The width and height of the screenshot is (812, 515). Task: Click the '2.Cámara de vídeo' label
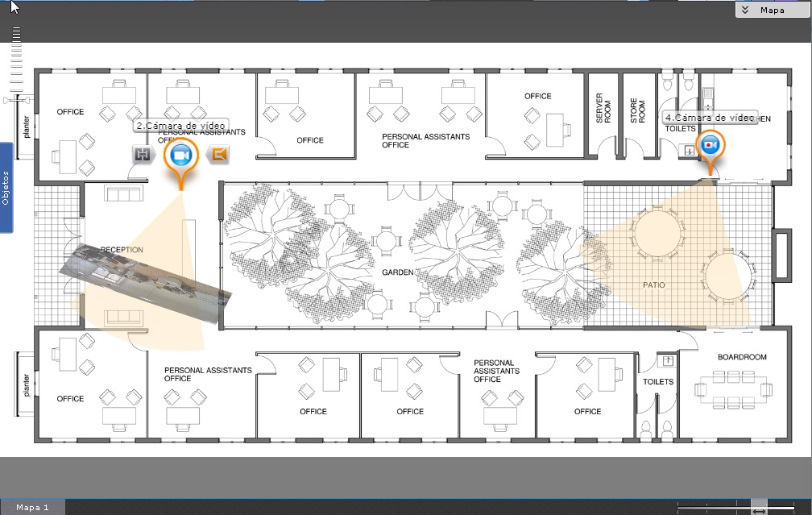pos(180,127)
